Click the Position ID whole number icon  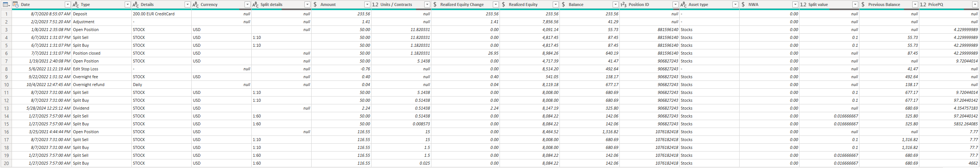(x=624, y=4)
